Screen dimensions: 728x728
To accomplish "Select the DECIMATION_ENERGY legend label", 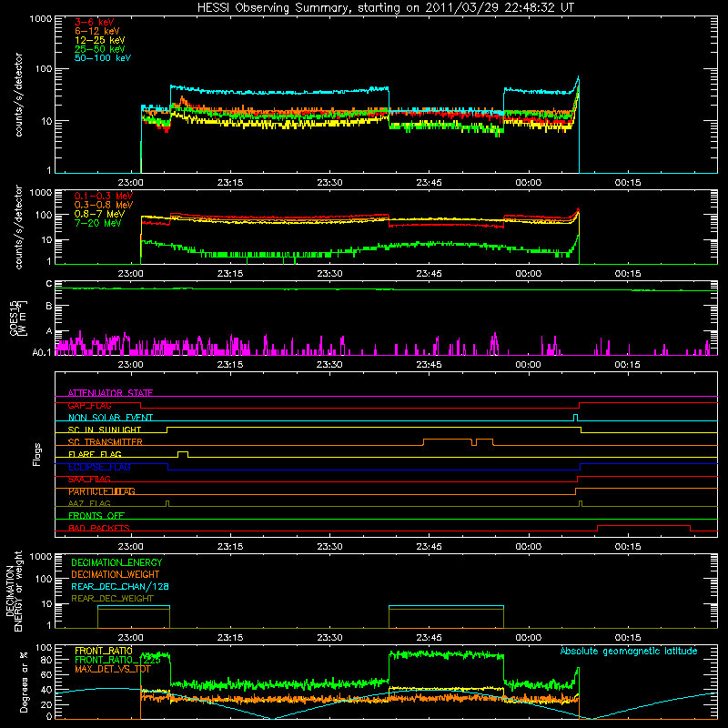I will pos(116,562).
